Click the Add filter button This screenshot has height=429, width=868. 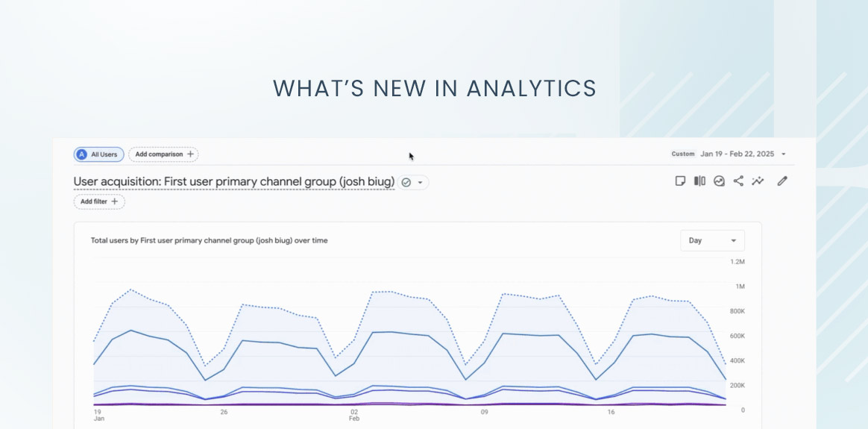click(x=99, y=201)
